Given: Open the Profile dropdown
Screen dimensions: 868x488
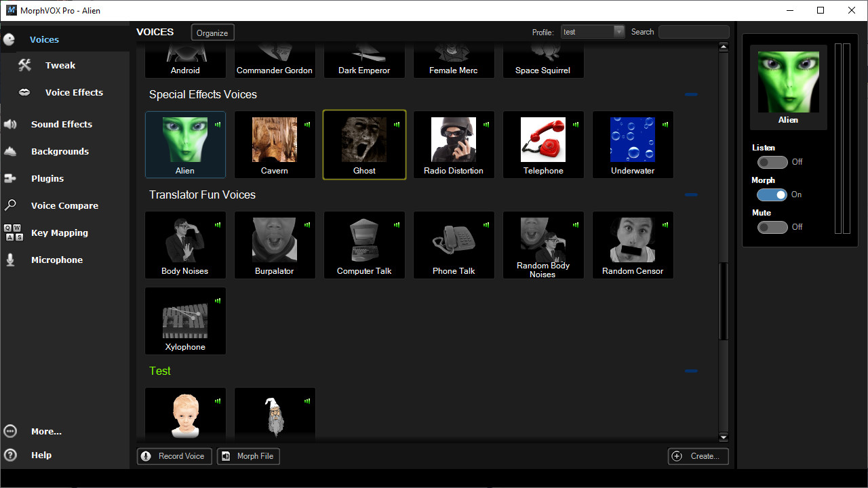Looking at the screenshot, I should pos(617,31).
